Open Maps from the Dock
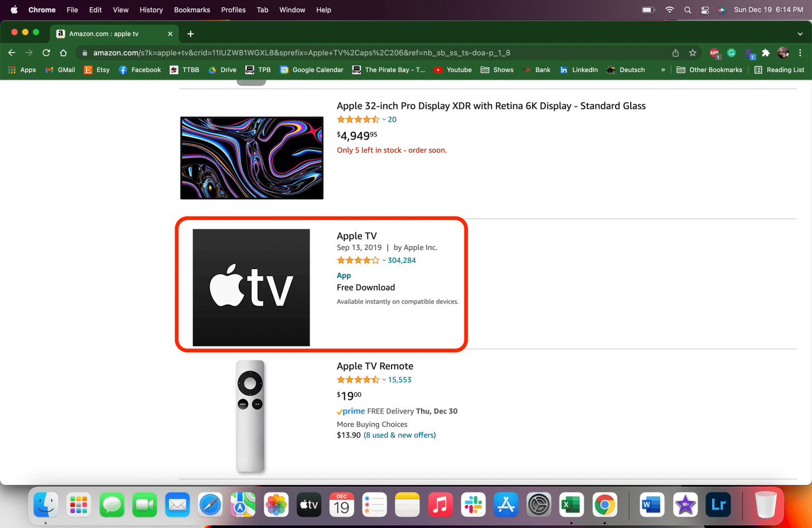812x528 pixels. coord(243,505)
